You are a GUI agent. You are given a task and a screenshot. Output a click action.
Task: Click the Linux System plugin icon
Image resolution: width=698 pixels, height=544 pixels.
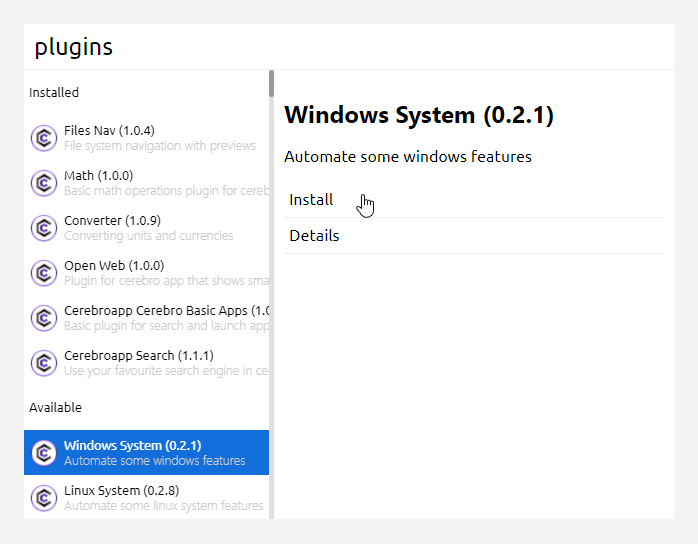pos(44,498)
